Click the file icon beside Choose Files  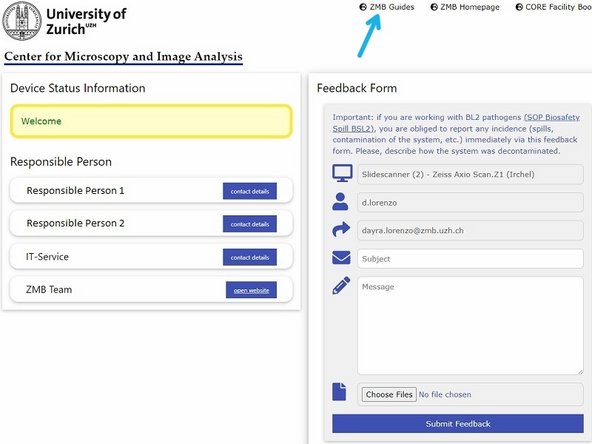[339, 392]
